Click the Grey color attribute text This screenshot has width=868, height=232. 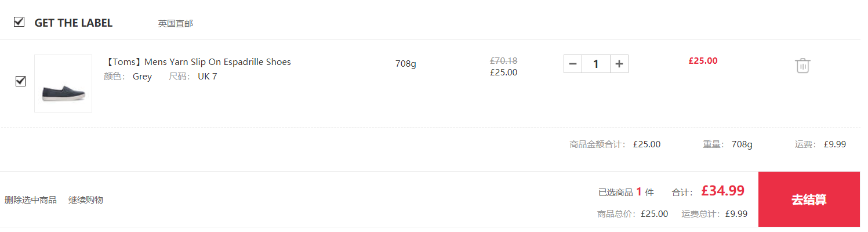point(142,77)
